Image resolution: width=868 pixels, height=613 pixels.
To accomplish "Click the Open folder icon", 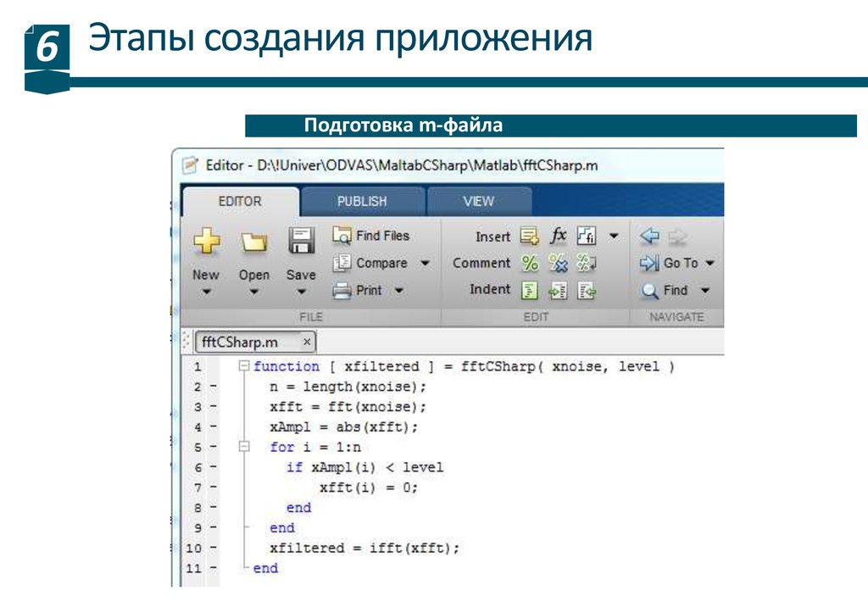I will 253,242.
